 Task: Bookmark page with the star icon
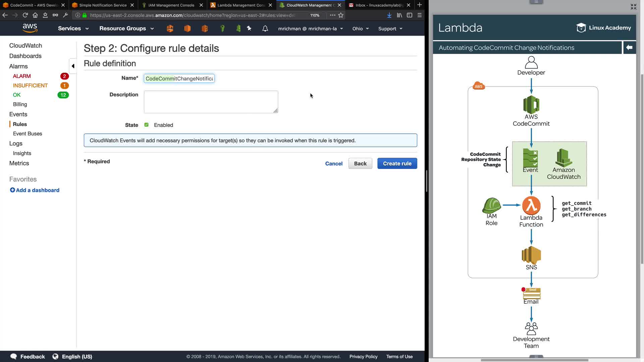pos(341,15)
